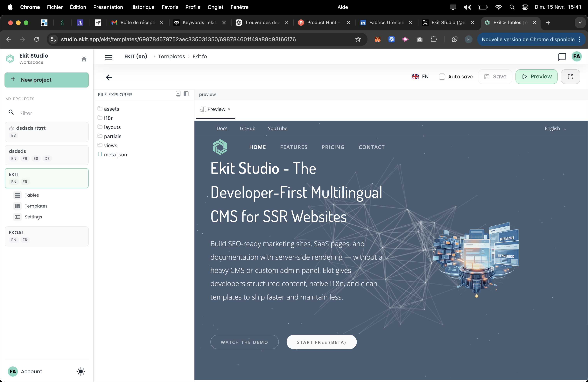This screenshot has height=382, width=588.
Task: Click the home icon beside Ekit Studio
Action: click(84, 59)
